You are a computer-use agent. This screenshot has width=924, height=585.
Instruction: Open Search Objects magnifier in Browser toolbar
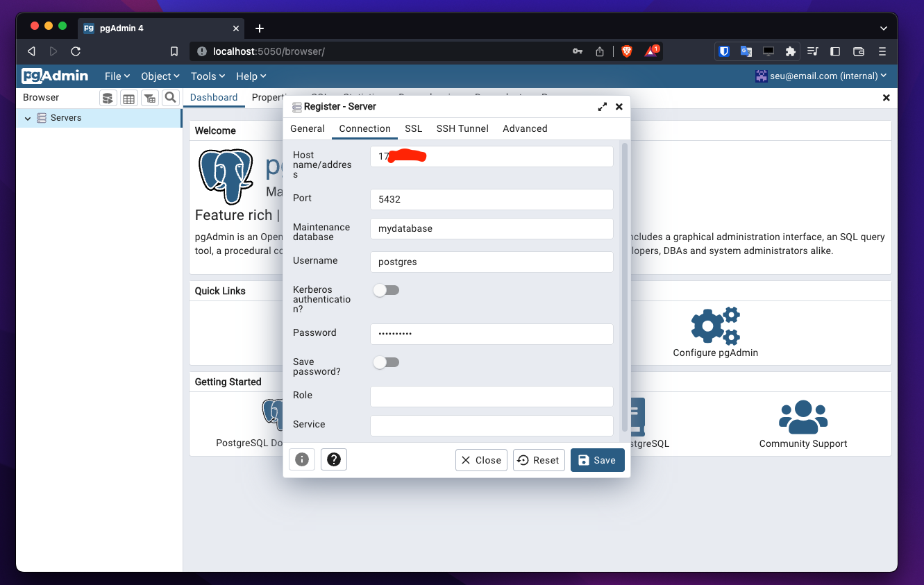tap(170, 98)
